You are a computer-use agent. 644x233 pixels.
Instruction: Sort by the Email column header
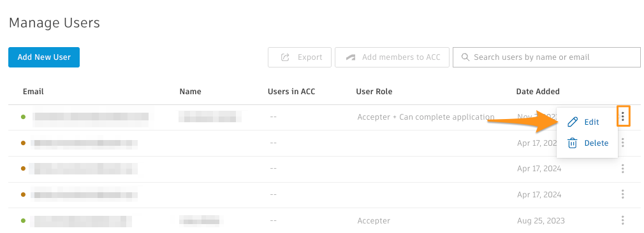pos(33,92)
